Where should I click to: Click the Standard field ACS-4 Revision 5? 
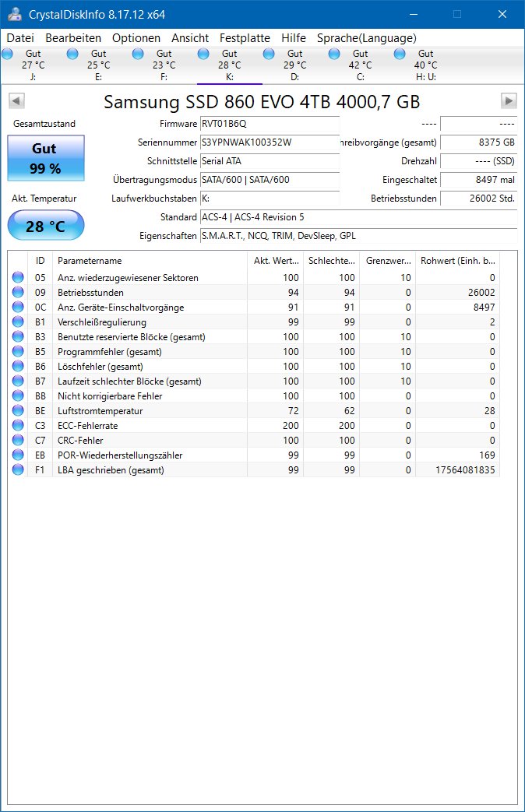(358, 217)
